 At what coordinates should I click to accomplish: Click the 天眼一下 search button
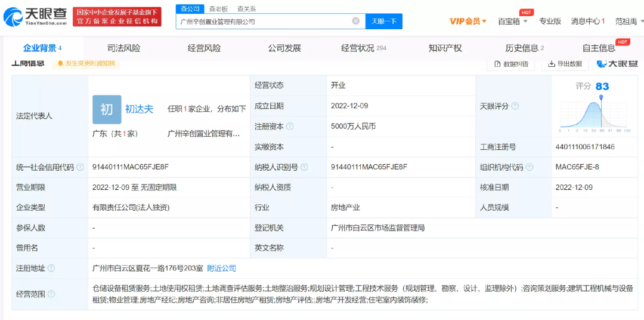[383, 21]
